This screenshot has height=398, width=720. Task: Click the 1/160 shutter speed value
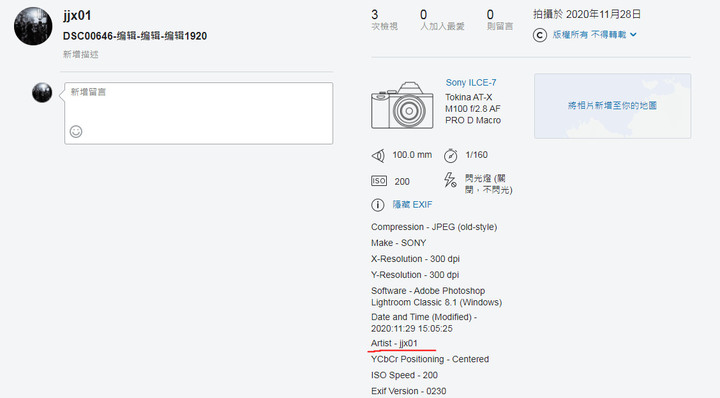pos(477,155)
